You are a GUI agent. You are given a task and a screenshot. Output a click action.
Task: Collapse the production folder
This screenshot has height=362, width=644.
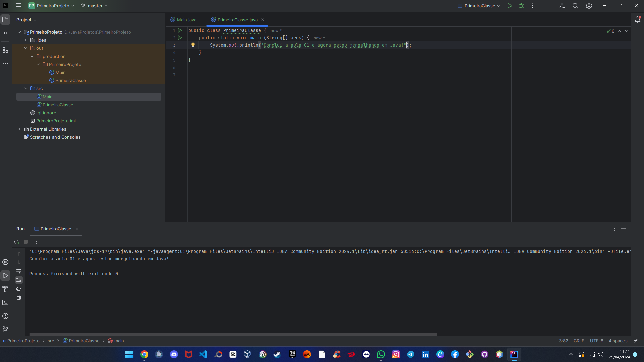pyautogui.click(x=32, y=56)
